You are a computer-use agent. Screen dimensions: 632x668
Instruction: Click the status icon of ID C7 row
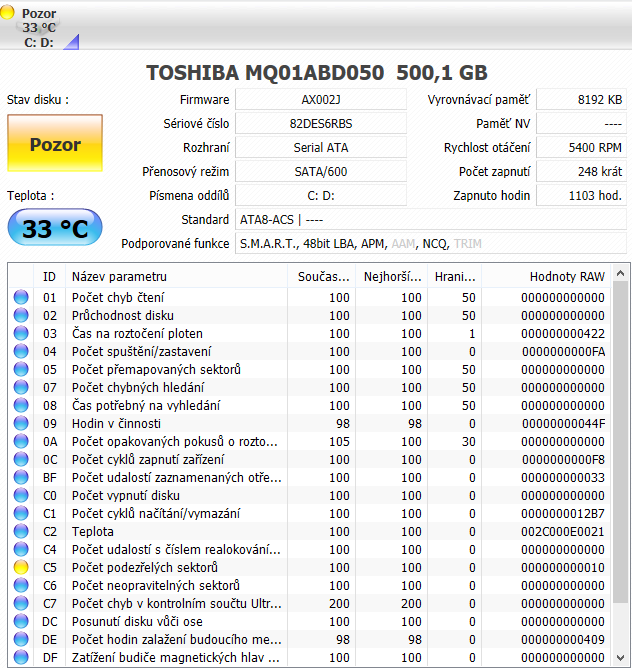click(x=21, y=603)
